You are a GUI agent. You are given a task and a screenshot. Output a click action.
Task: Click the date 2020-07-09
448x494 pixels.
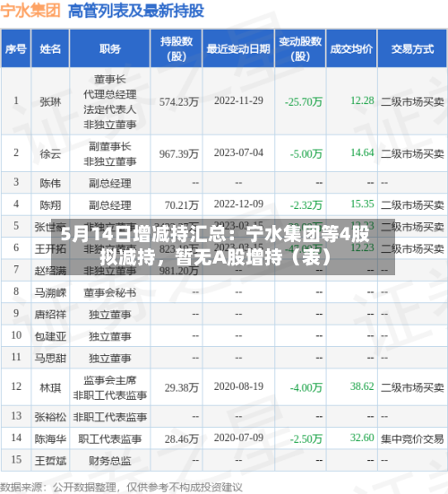pos(238,438)
